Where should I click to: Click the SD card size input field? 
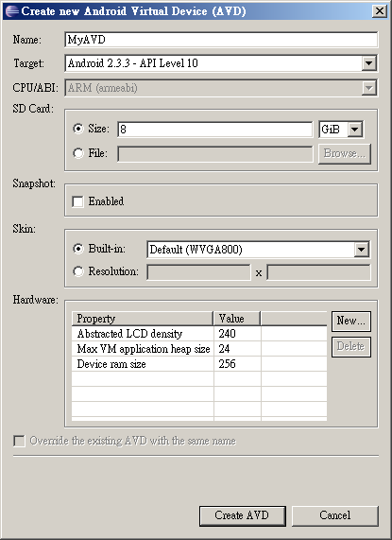(x=215, y=130)
